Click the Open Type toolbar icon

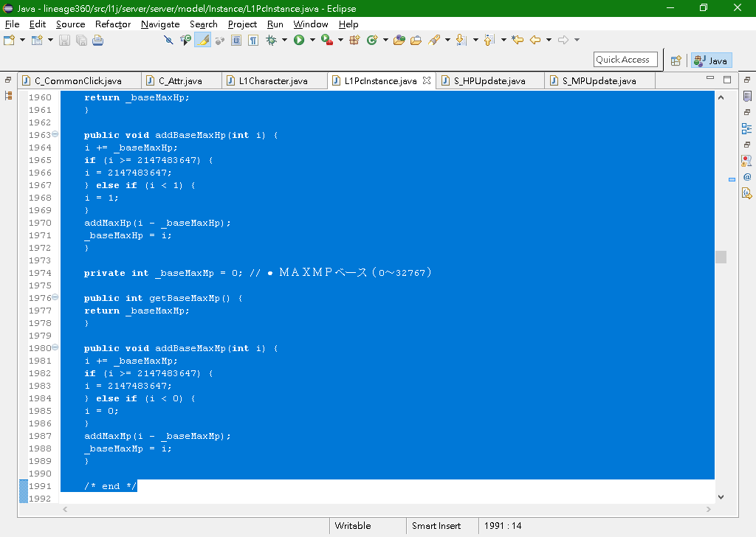[399, 40]
